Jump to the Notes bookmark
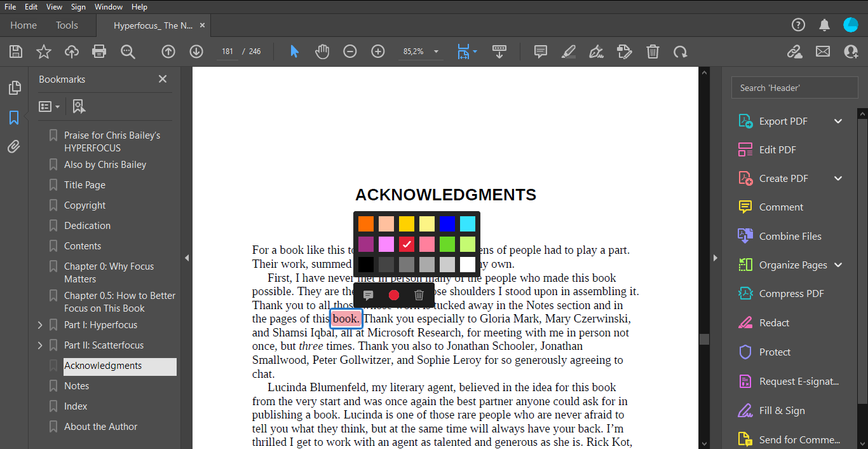This screenshot has height=449, width=868. [x=76, y=386]
